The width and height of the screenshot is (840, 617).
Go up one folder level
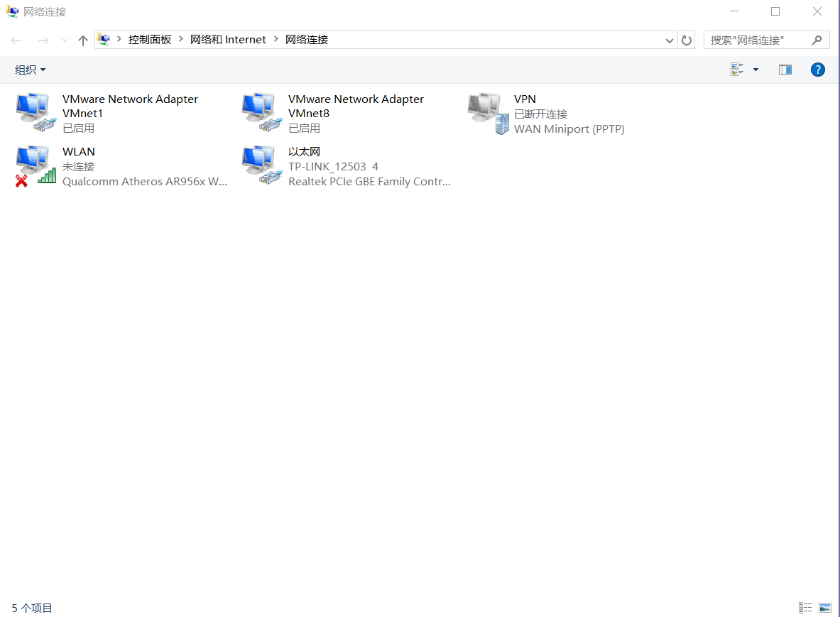tap(82, 40)
